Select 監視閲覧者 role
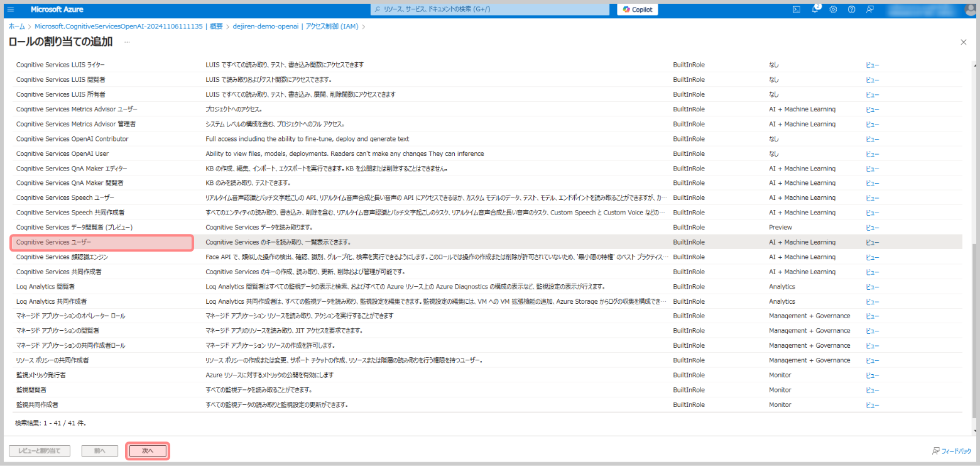Viewport: 980px width, 466px height. tap(31, 390)
